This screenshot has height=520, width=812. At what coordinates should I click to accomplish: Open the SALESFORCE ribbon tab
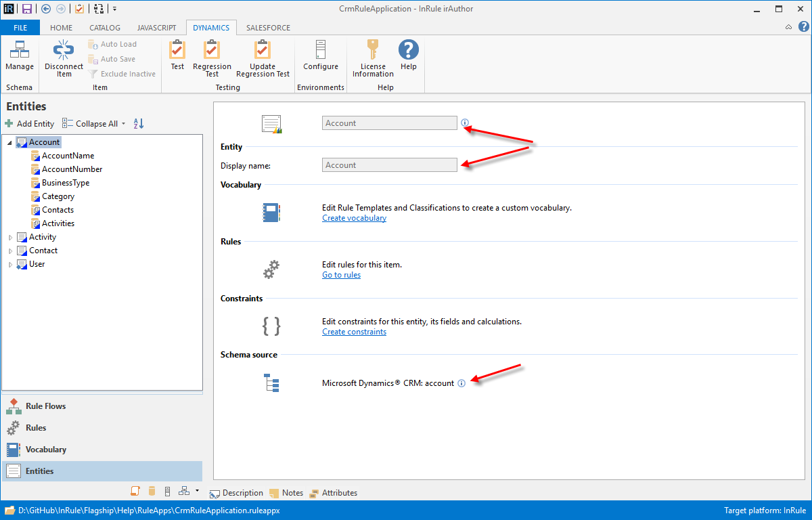pos(268,28)
